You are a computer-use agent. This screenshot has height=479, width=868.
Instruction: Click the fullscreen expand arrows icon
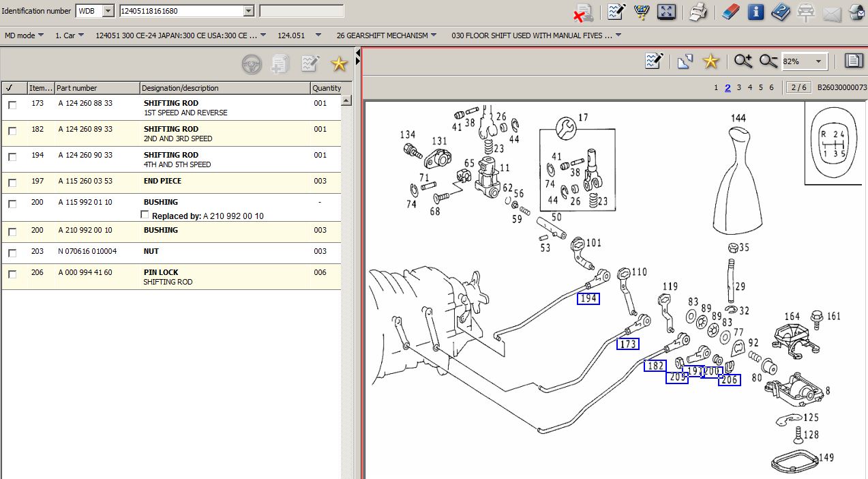[665, 12]
